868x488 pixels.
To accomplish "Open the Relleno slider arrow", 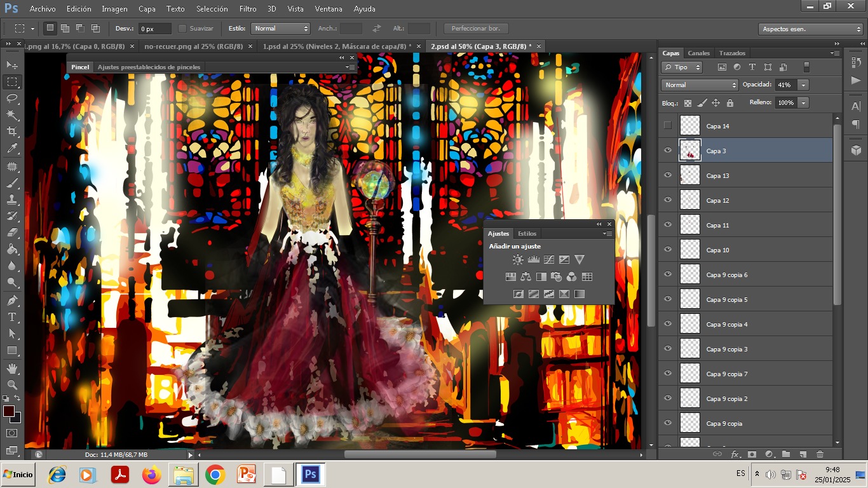I will [804, 102].
